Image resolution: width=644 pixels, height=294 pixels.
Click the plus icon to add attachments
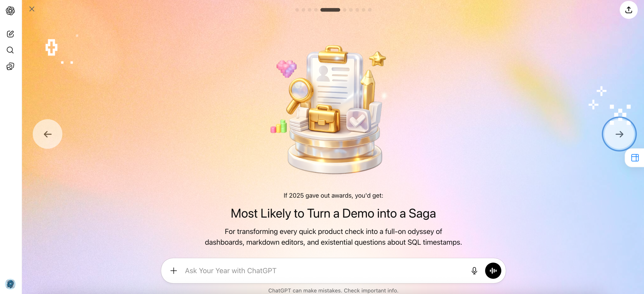click(x=174, y=271)
